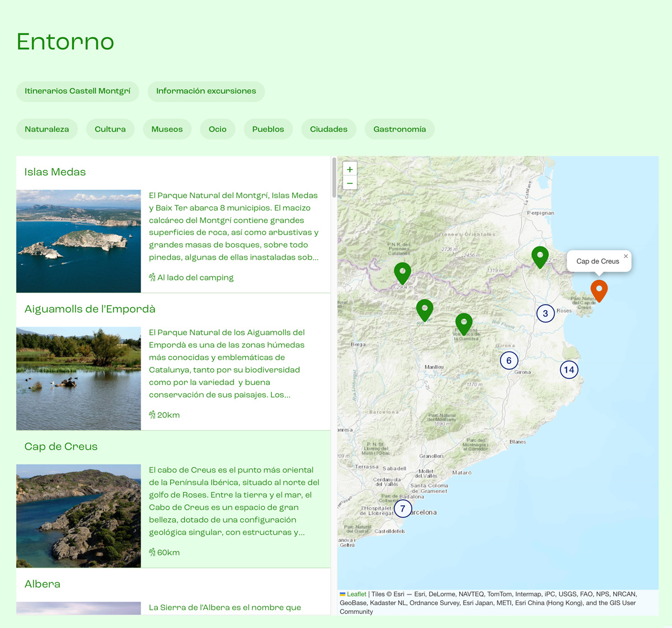Click the Albera description text
672x628 pixels.
(x=225, y=608)
